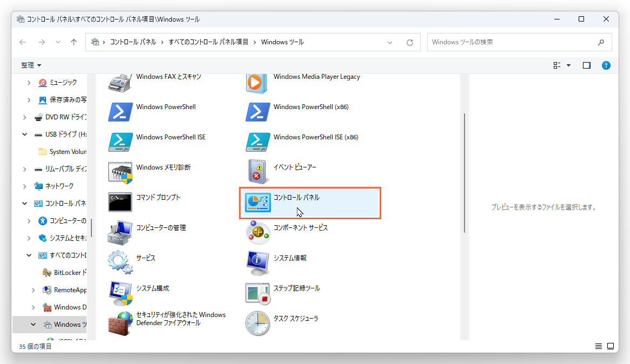Image resolution: width=630 pixels, height=364 pixels.
Task: Select Windows メモリ診断 icon
Action: click(120, 173)
